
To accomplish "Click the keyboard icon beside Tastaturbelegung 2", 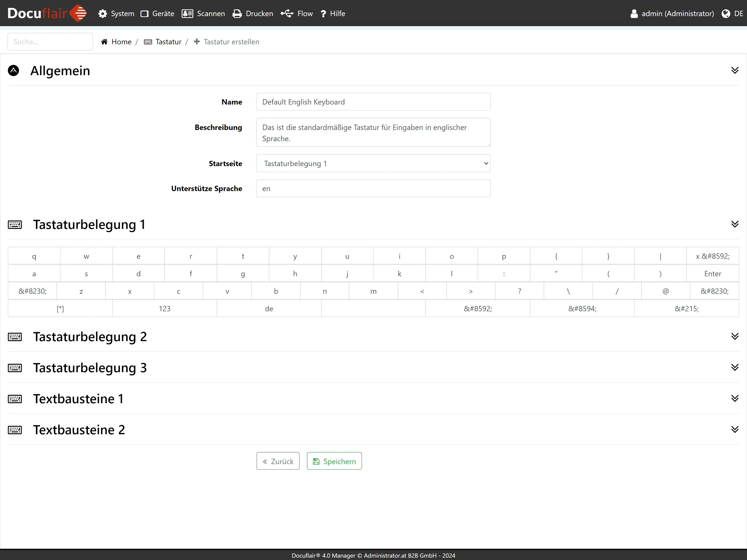I will click(x=15, y=337).
